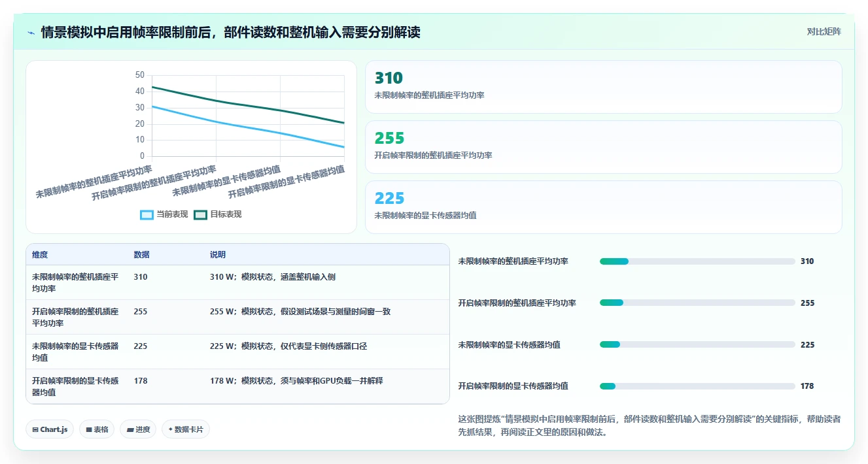
Task: Click the card caption 未限制帧率的显卡传感器均值
Action: click(x=425, y=215)
